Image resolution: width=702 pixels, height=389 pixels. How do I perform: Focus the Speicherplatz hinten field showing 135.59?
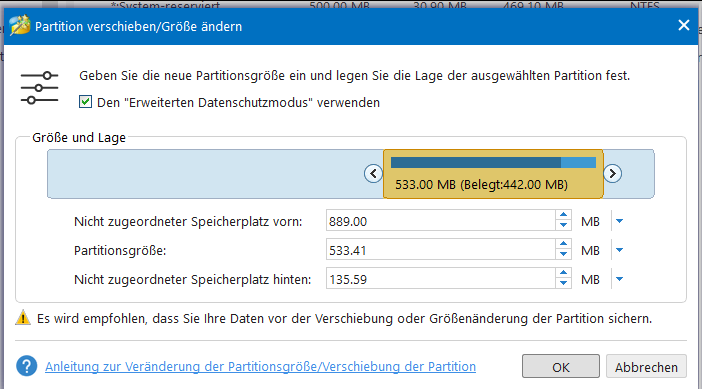coord(441,279)
